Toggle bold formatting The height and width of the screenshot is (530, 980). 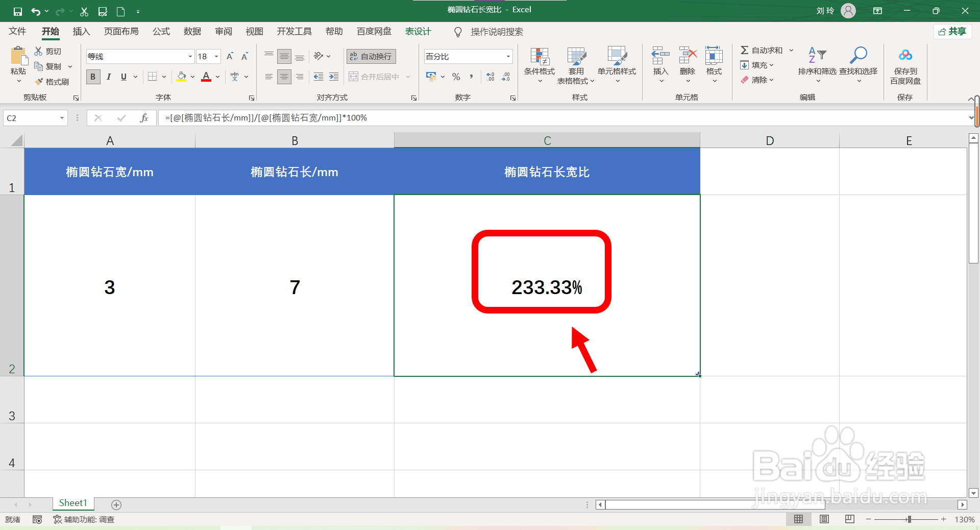click(x=93, y=77)
